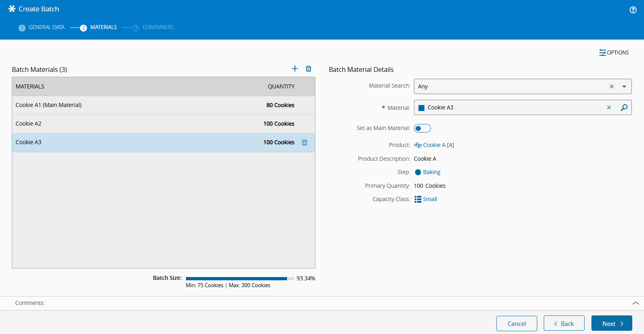
Task: Click the Batch Size progress bar
Action: [x=240, y=278]
